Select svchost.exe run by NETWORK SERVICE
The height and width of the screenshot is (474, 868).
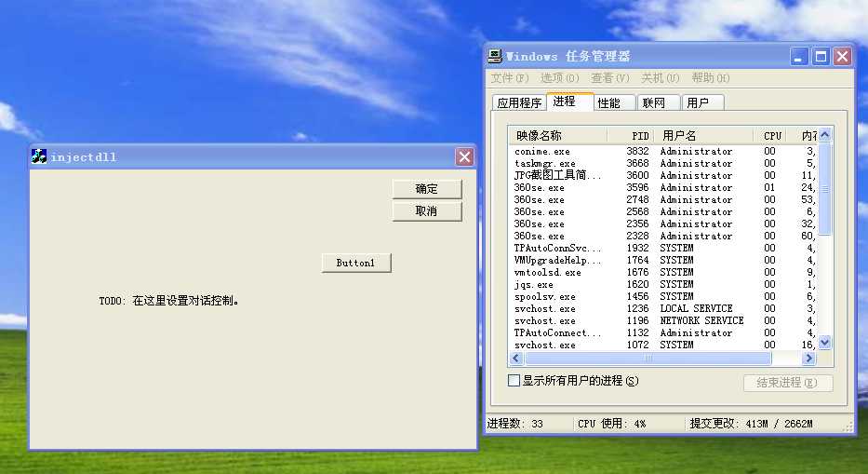pyautogui.click(x=663, y=321)
